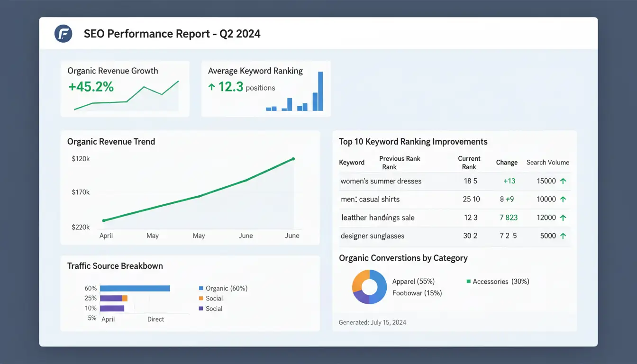Sort table by Search Volume column header

547,162
